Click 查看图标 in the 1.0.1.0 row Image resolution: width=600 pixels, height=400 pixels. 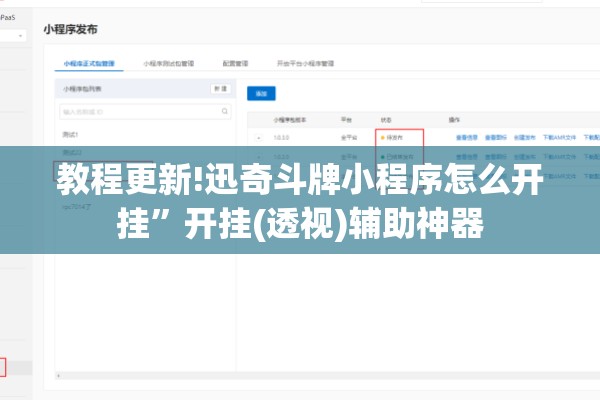coord(496,137)
